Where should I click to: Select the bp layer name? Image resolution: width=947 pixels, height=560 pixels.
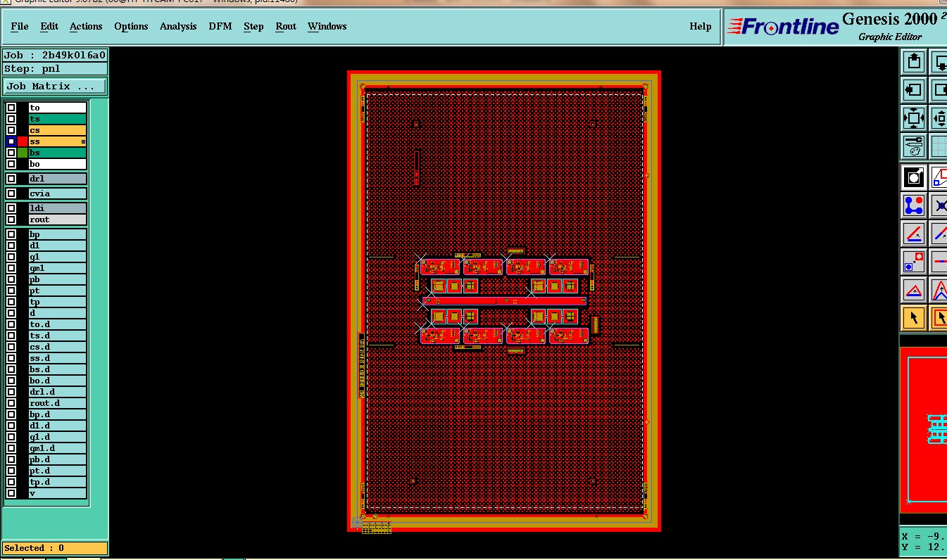pyautogui.click(x=58, y=234)
